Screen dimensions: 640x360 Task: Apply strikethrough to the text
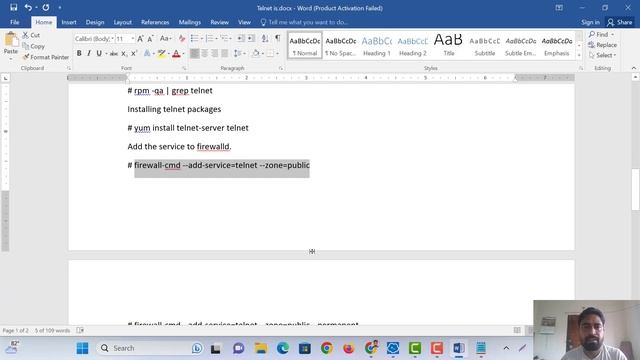pyautogui.click(x=114, y=53)
